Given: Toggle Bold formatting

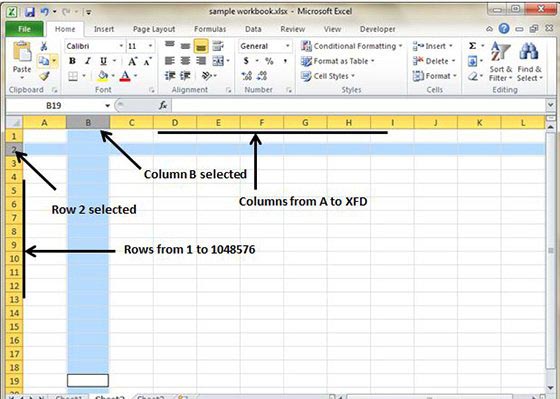Looking at the screenshot, I should (72, 61).
